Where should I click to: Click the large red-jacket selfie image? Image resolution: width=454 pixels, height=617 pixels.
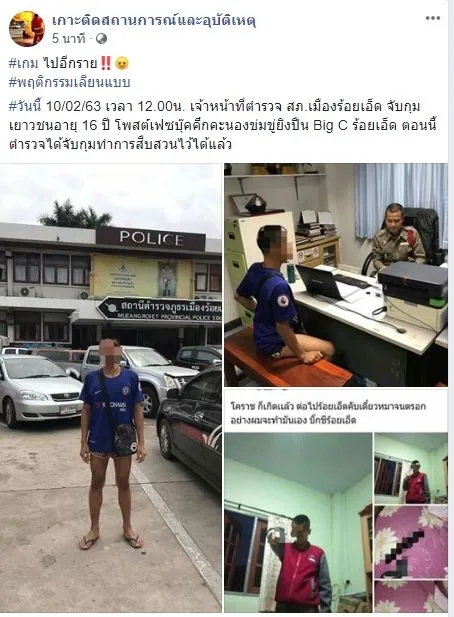[298, 523]
